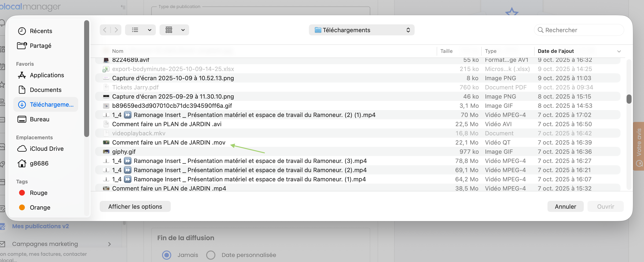644x262 pixels.
Task: Open iCloud Drive location
Action: pyautogui.click(x=46, y=149)
